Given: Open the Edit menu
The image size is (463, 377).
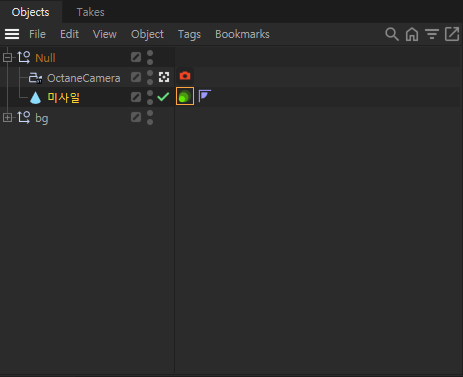Looking at the screenshot, I should [x=69, y=34].
